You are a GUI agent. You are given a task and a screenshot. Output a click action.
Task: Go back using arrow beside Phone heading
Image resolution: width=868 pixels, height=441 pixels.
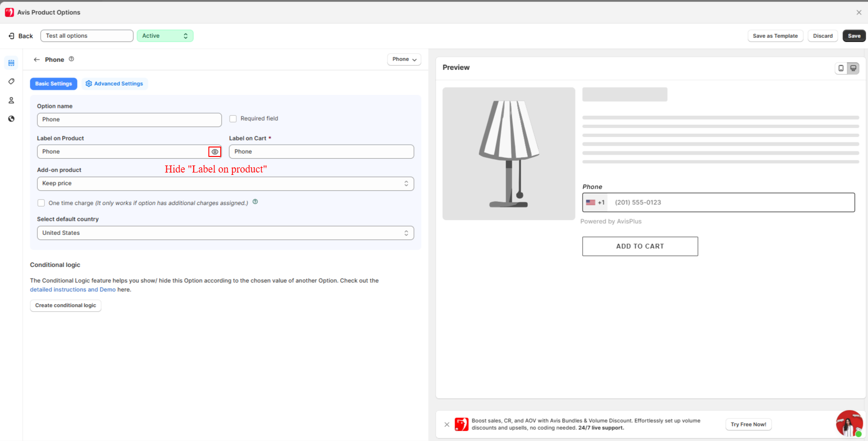[x=36, y=60]
